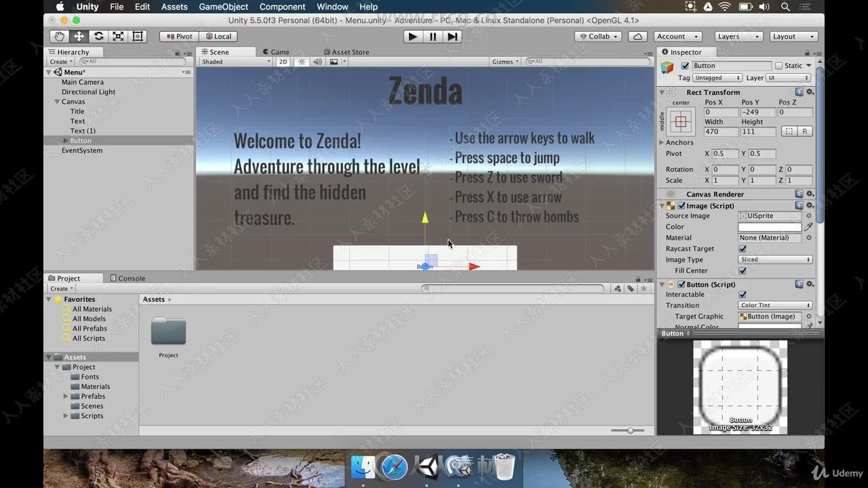Click GameObject cube icon in Inspector

tap(668, 66)
